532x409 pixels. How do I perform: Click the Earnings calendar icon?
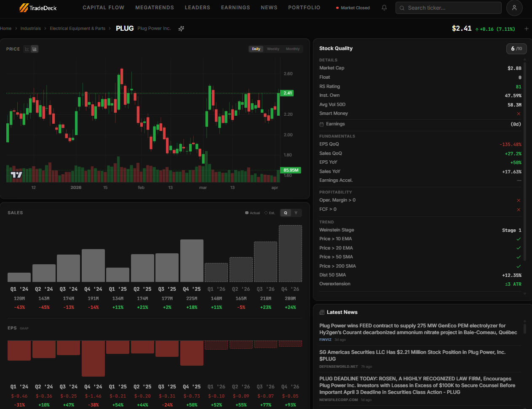coord(321,124)
